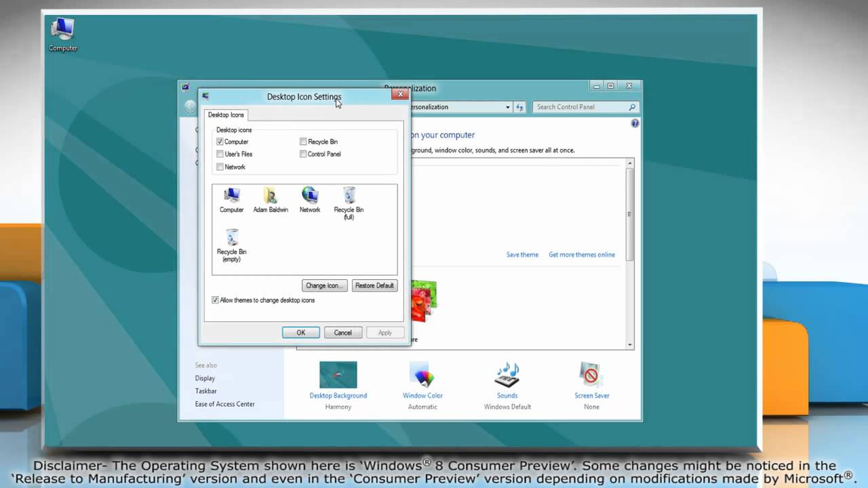Click the Restore Default button
Image resolution: width=868 pixels, height=488 pixels.
tap(374, 285)
